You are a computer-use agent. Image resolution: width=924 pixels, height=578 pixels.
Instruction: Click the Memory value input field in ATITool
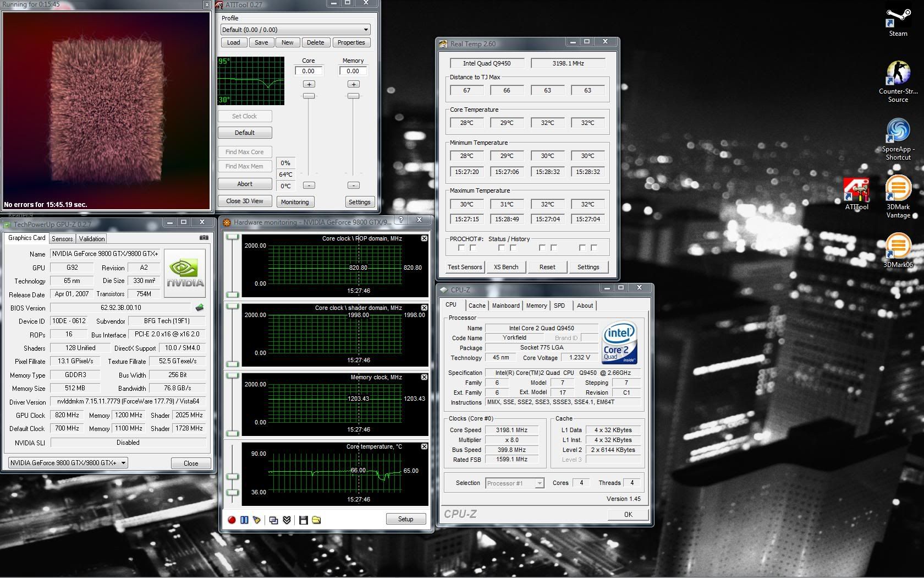353,71
